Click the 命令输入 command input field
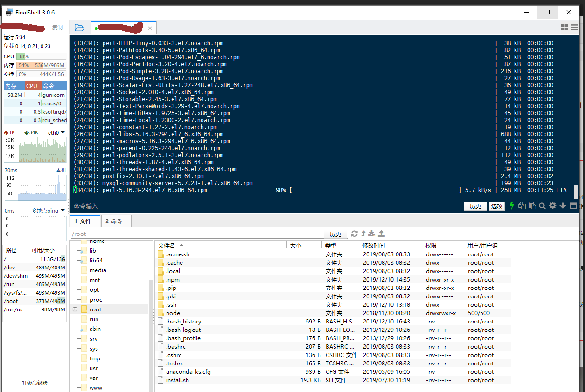 click(266, 206)
